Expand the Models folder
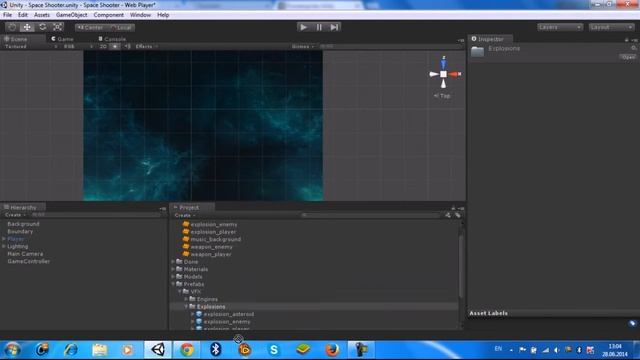Viewport: 640px width, 360px height. click(x=173, y=276)
